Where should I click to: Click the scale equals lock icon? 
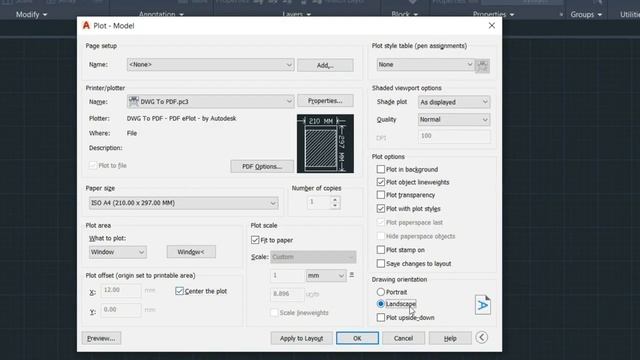(x=351, y=276)
